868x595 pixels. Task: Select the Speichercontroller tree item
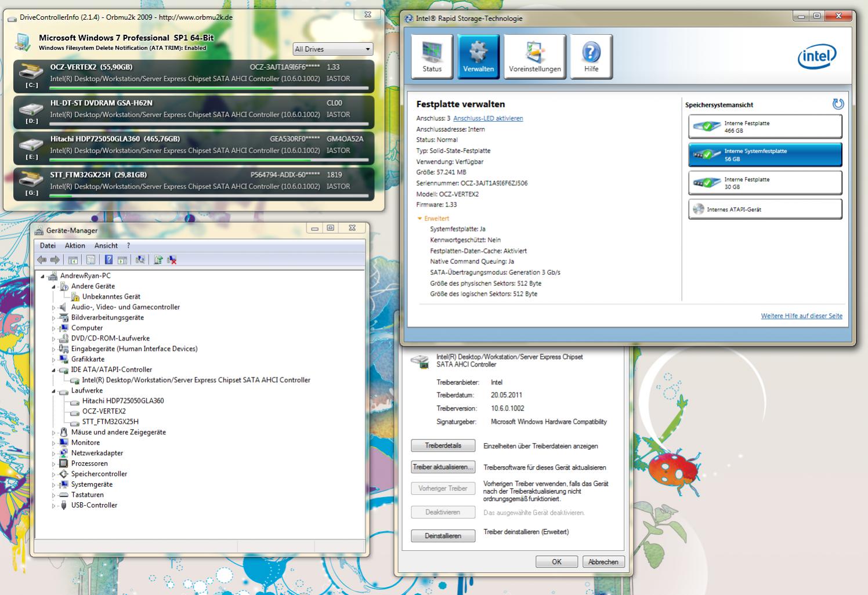click(x=99, y=474)
